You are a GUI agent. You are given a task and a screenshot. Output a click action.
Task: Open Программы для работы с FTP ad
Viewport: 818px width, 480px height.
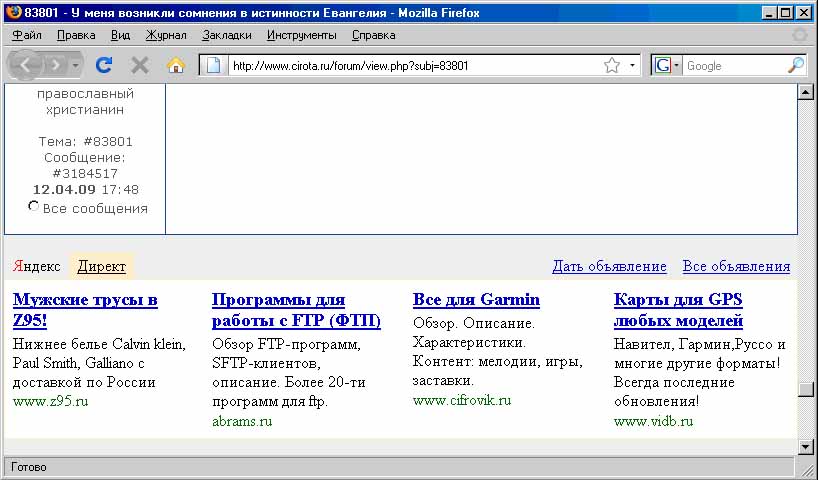pyautogui.click(x=296, y=310)
